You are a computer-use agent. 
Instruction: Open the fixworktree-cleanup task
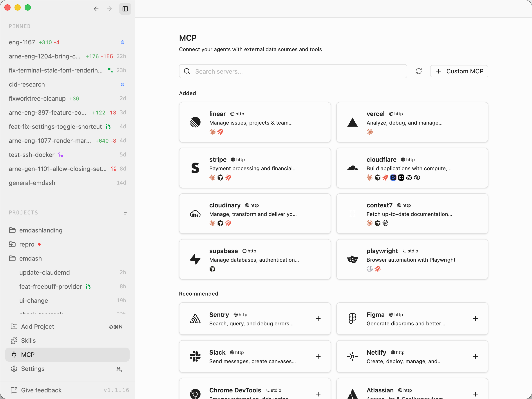click(x=67, y=98)
